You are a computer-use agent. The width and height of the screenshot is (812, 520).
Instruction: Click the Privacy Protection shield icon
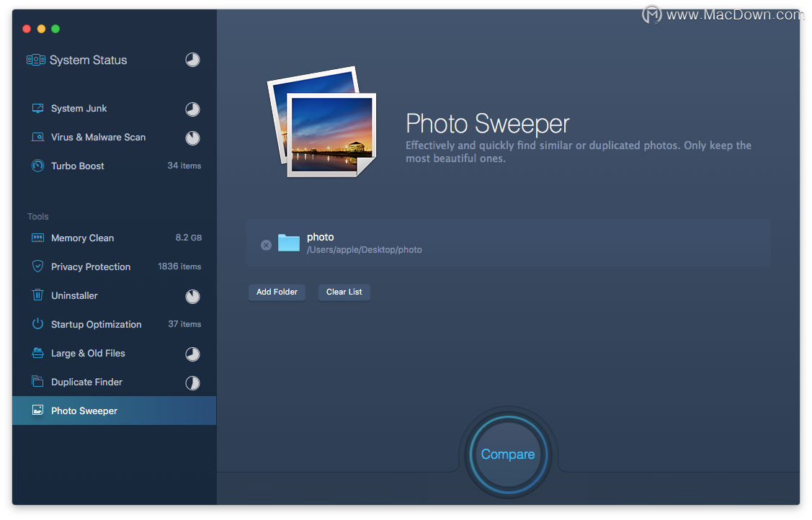click(37, 266)
